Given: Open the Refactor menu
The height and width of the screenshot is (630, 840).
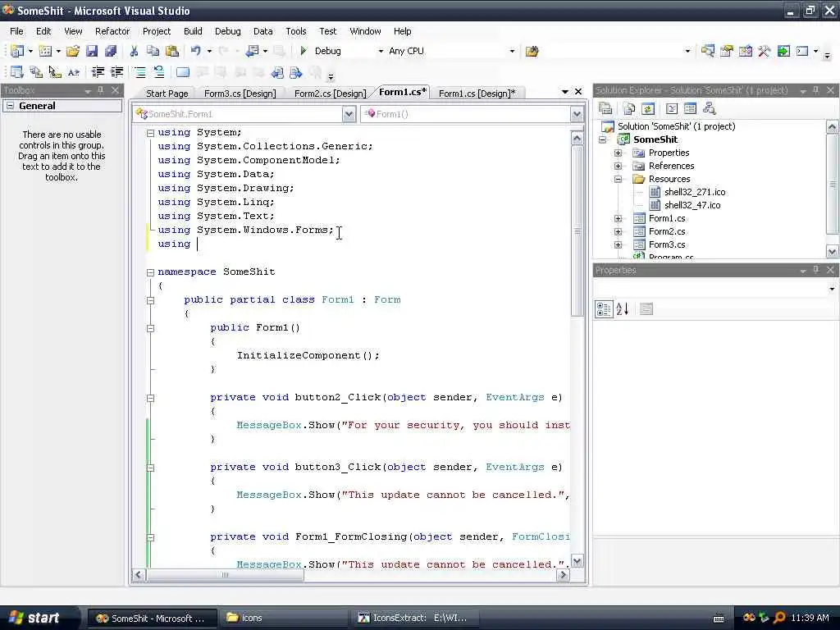Looking at the screenshot, I should pos(112,31).
